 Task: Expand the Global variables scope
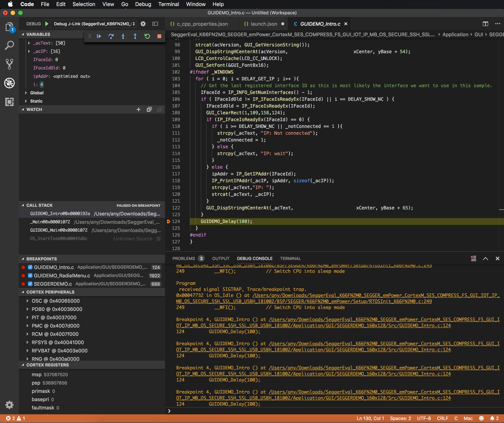tap(26, 93)
